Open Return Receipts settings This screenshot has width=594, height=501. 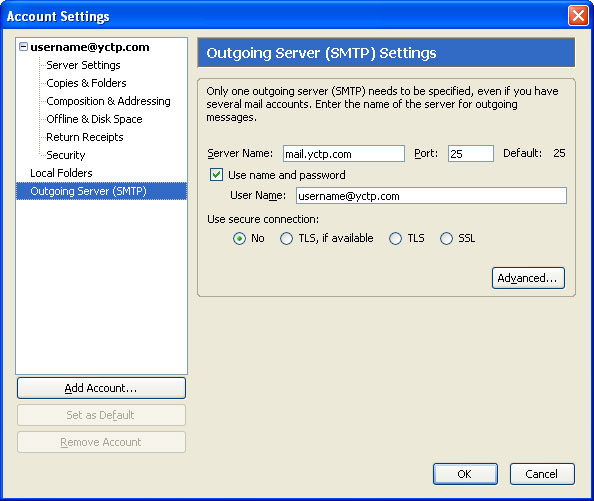[x=85, y=137]
